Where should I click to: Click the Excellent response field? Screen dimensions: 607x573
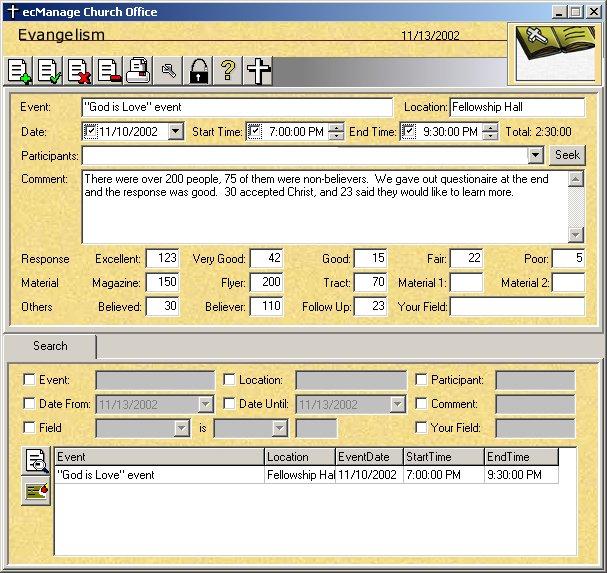point(163,258)
